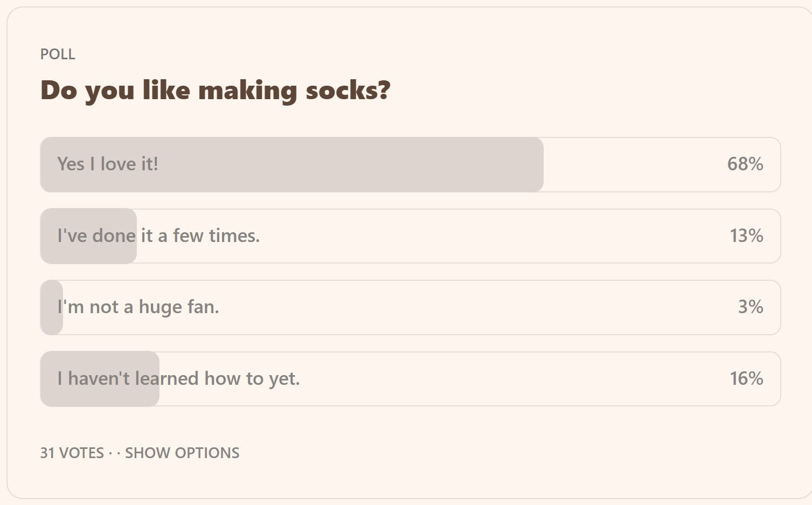Screen dimensions: 812x505
Task: Click the shaded end of the 68% progress bar
Action: [x=517, y=164]
